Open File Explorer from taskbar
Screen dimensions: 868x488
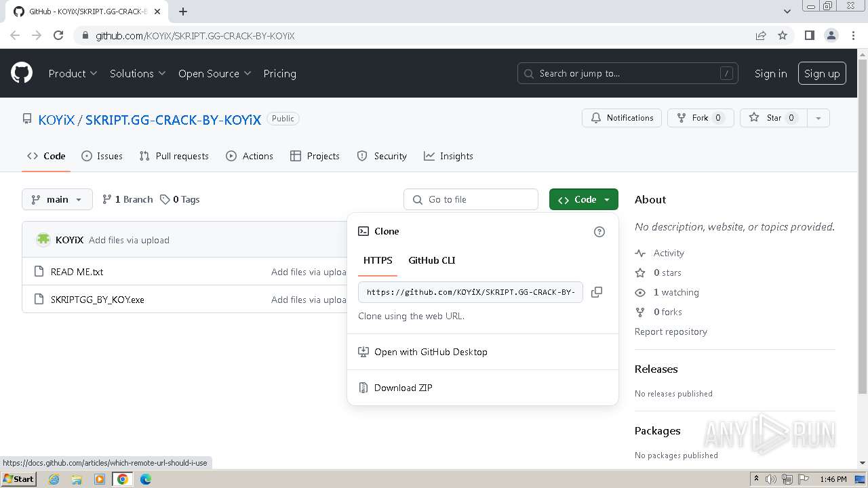77,479
